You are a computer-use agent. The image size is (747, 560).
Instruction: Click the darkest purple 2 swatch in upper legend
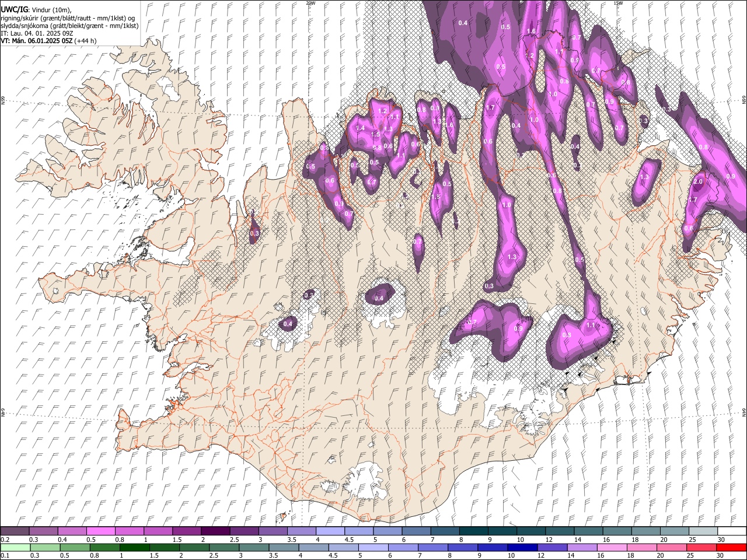click(x=215, y=531)
